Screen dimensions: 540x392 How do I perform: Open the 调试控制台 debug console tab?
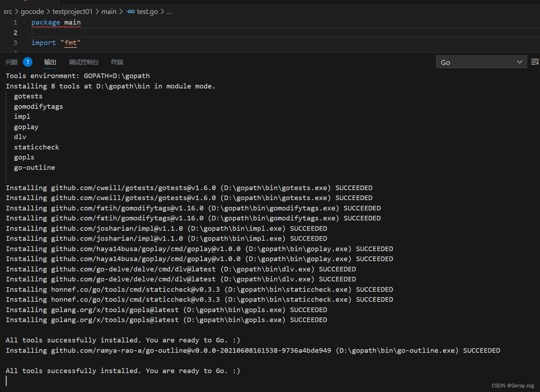click(x=84, y=62)
